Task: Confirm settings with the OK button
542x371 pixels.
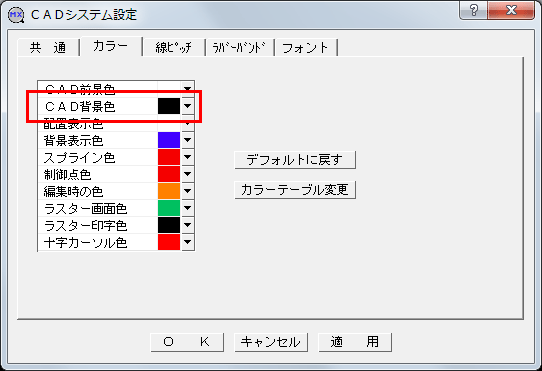Action: tap(187, 342)
